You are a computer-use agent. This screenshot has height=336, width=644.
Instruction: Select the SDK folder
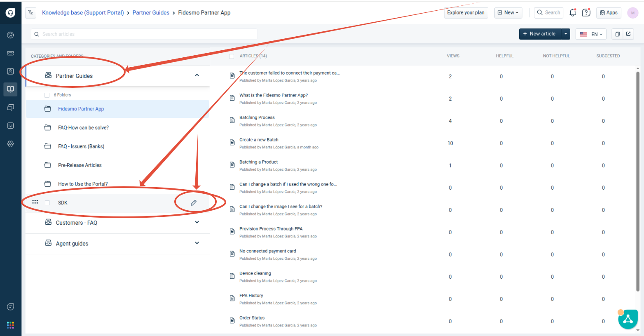pos(117,203)
